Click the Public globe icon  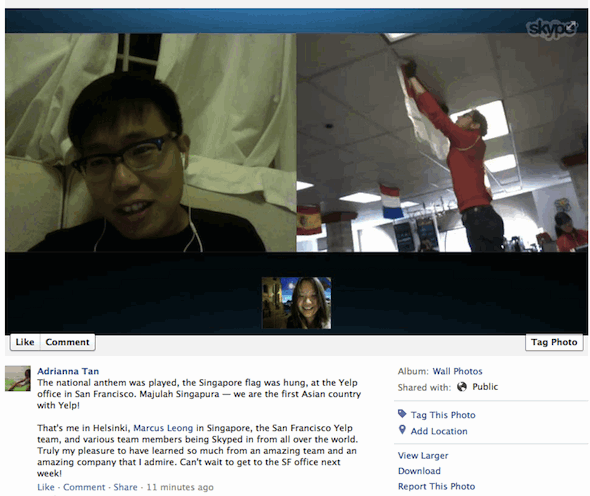[462, 387]
